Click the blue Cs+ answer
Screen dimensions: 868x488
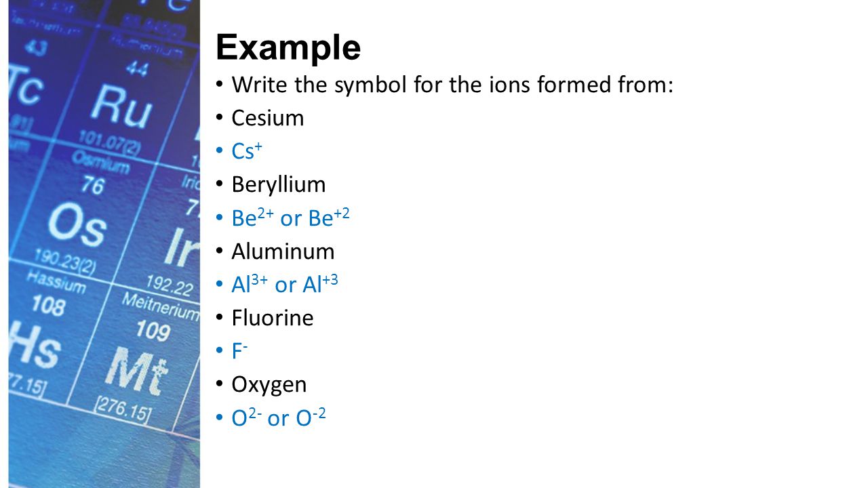pyautogui.click(x=247, y=151)
